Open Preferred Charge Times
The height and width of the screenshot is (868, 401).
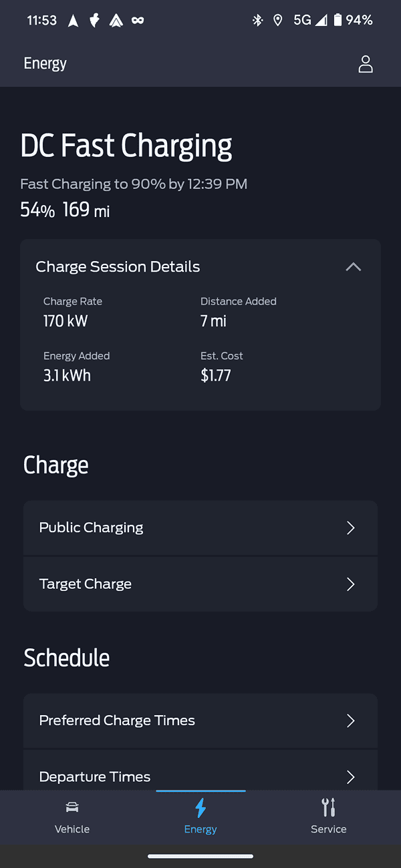tap(118, 720)
